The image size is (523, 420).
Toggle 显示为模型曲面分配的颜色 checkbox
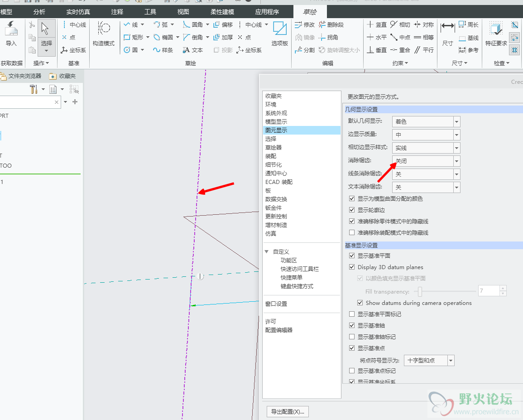(351, 198)
